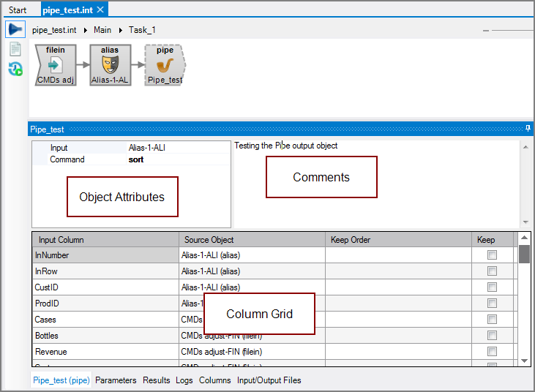Viewport: 535px width, 392px height.
Task: Check the Keep box for InNumber
Action: tap(492, 255)
